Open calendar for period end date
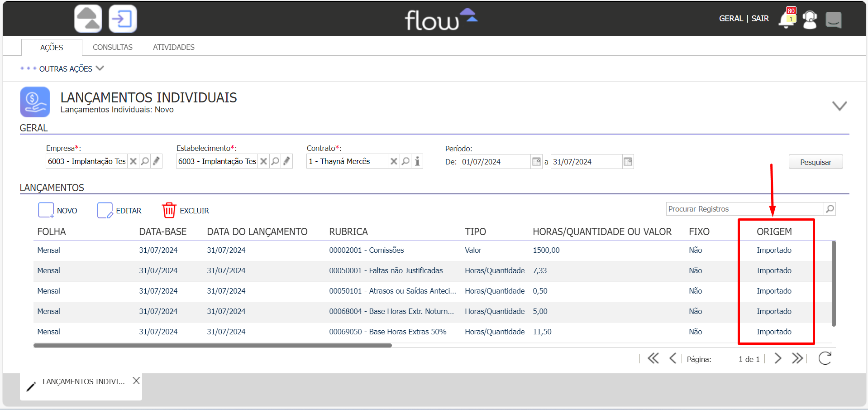The image size is (868, 410). 628,162
